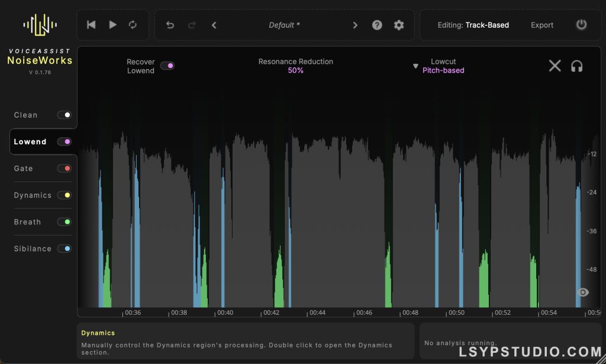
Task: Disable the Gate module toggle
Action: (x=64, y=169)
